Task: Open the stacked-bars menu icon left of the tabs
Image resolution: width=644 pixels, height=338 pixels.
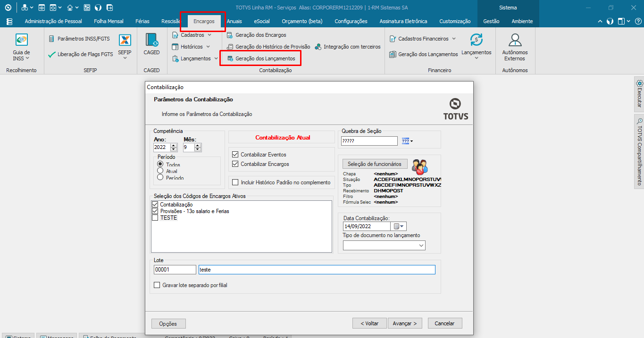Action: (x=9, y=21)
